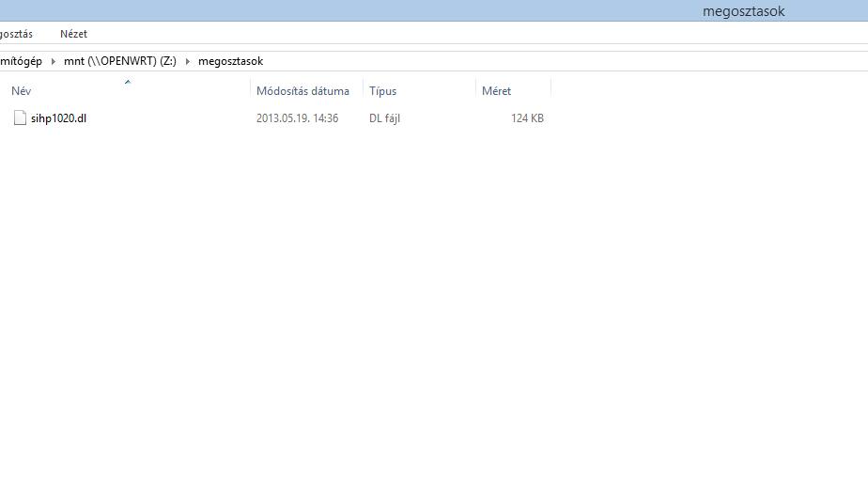Open the Nézet ribbon tab
This screenshot has height=485, width=868.
tap(73, 34)
